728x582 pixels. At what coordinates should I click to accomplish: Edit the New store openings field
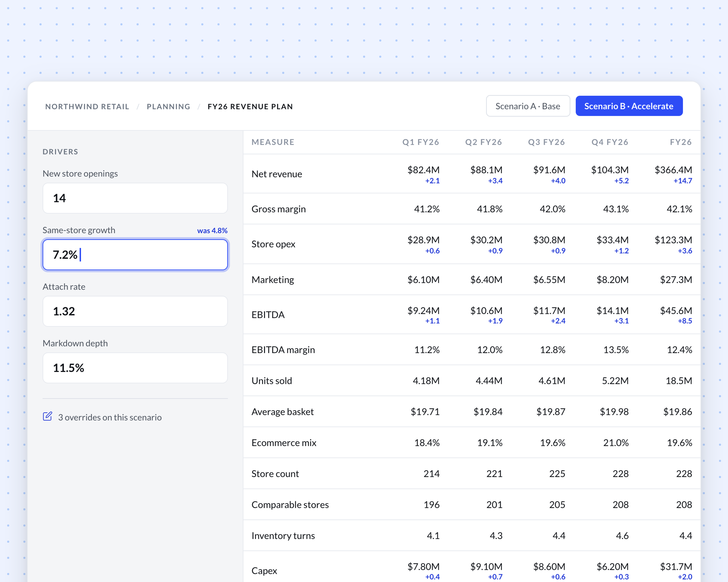point(135,198)
